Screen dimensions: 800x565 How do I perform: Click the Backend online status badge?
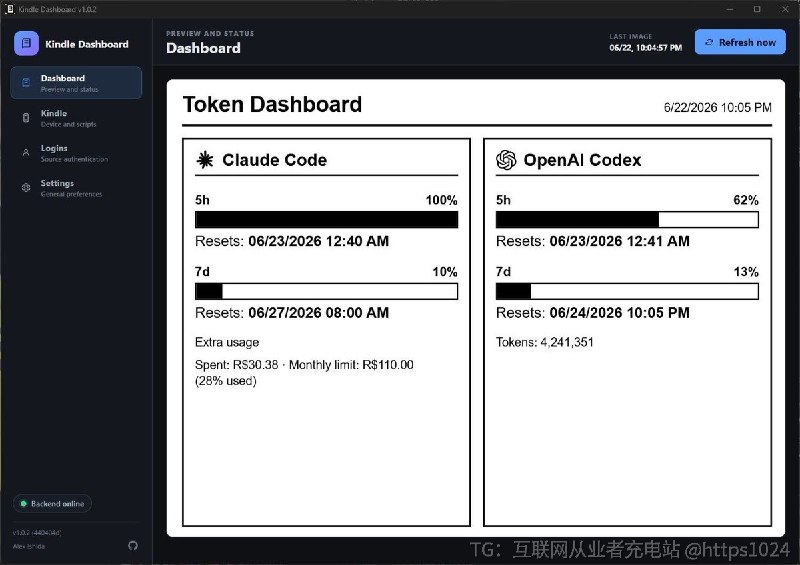pos(52,504)
